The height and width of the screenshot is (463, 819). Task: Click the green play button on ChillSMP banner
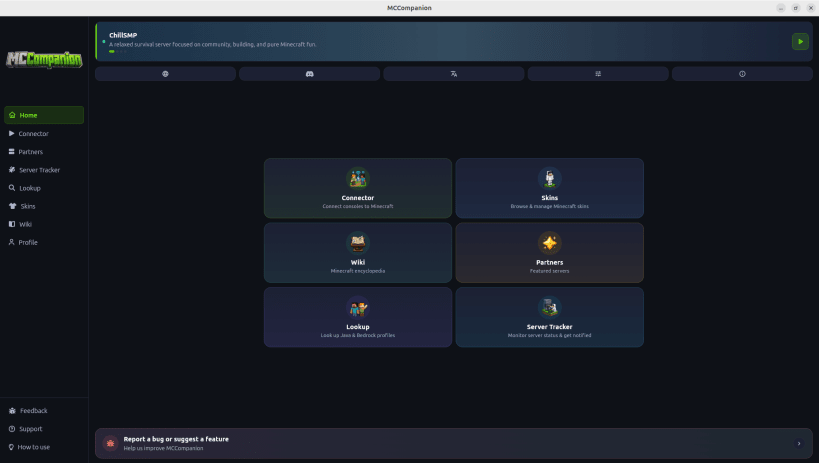coord(800,41)
